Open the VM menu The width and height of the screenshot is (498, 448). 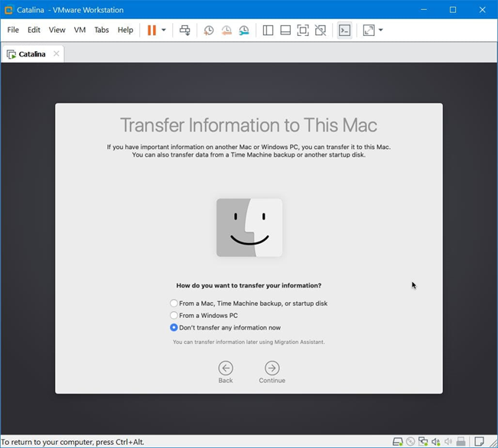tap(80, 30)
